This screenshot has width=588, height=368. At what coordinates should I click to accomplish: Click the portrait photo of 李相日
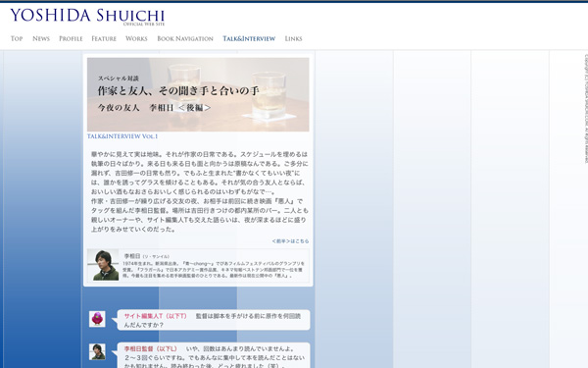tap(103, 265)
